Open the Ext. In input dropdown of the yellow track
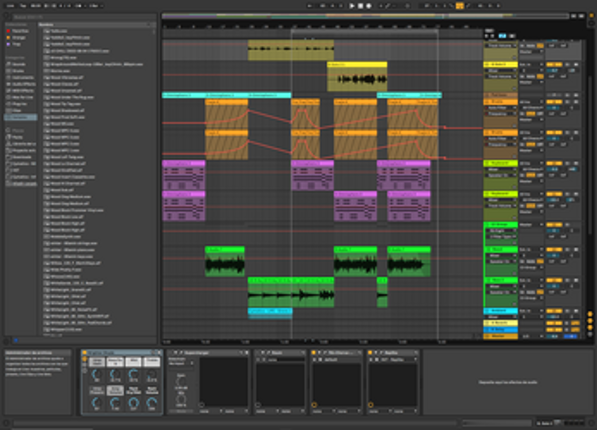This screenshot has height=430, width=597. [531, 64]
